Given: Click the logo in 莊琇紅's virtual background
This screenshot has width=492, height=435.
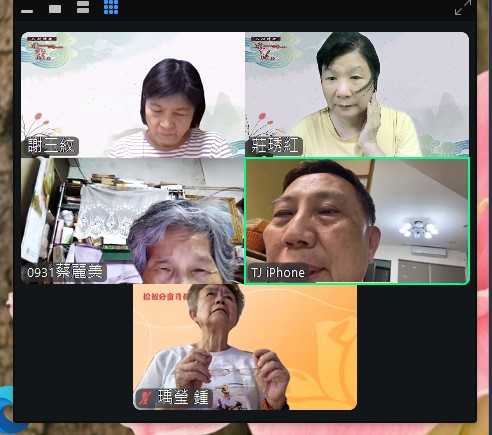Looking at the screenshot, I should tap(266, 49).
